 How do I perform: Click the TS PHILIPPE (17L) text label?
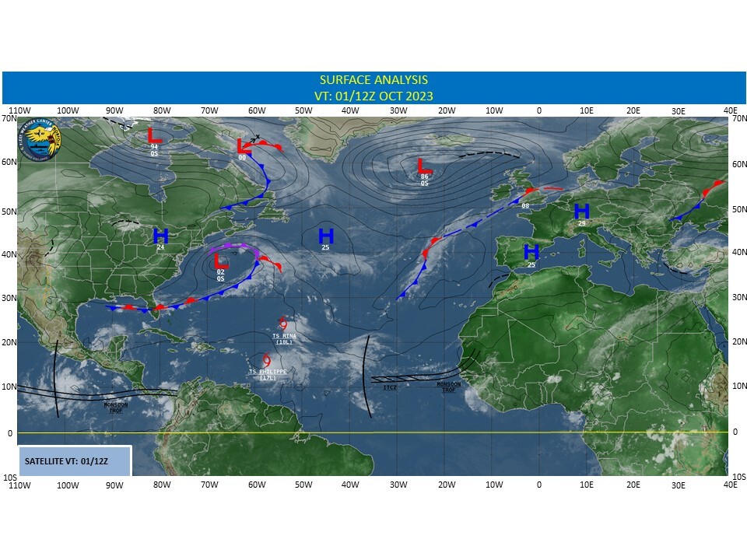(268, 374)
